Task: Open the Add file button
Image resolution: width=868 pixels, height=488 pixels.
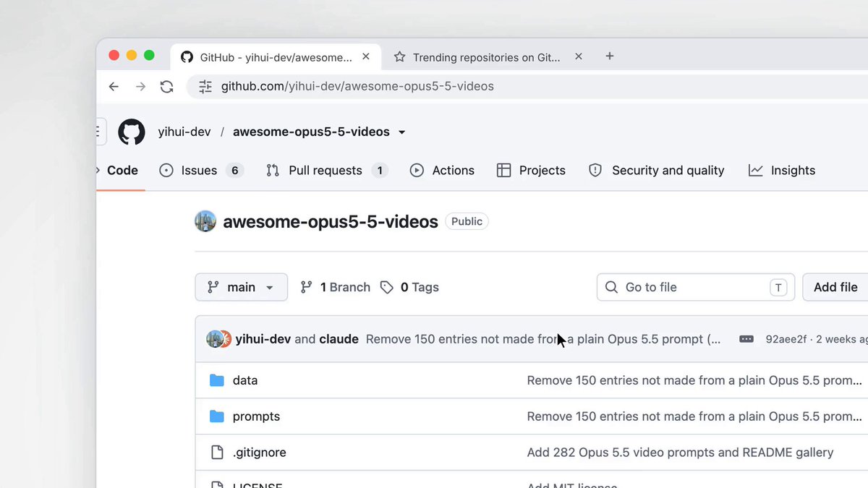Action: (835, 287)
